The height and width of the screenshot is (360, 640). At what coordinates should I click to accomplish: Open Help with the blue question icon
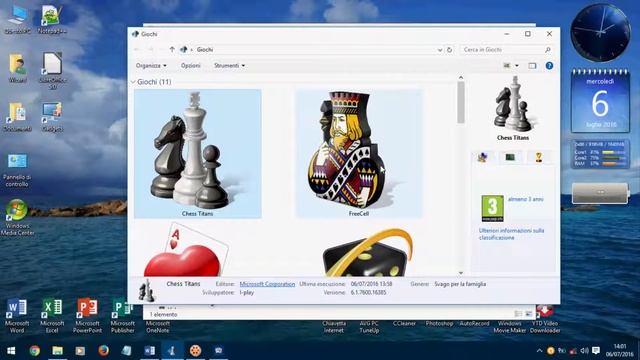click(549, 65)
